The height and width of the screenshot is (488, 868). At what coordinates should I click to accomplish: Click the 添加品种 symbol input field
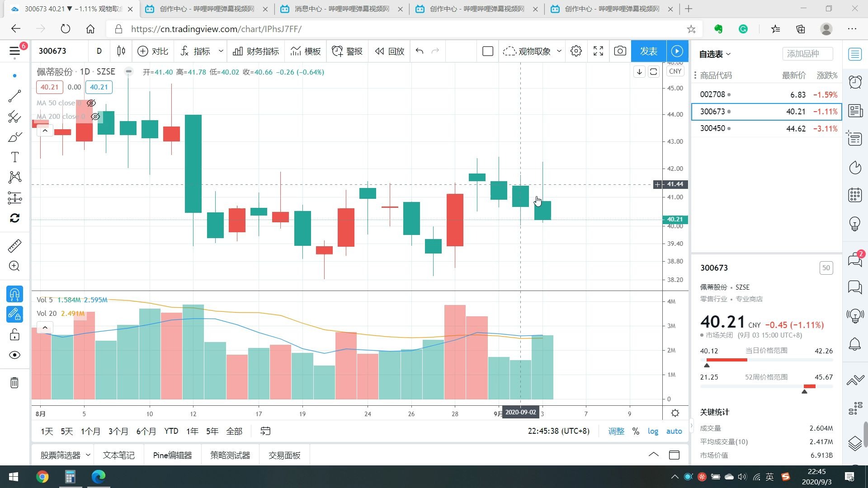click(x=807, y=54)
